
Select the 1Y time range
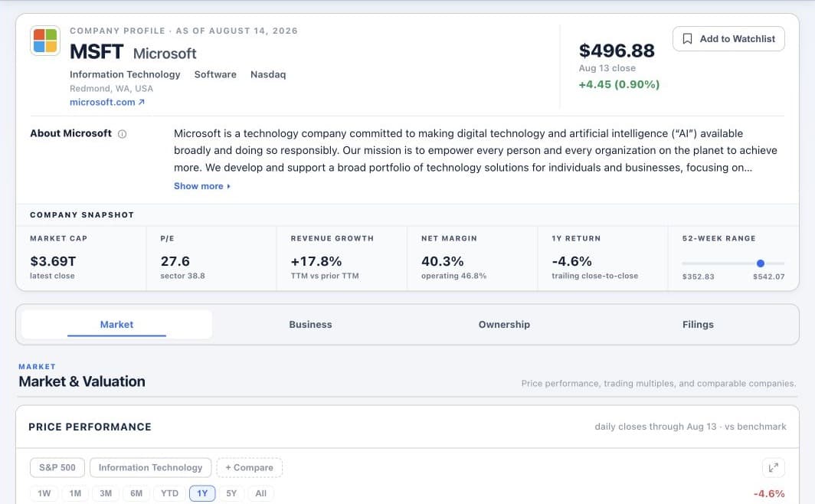pos(202,493)
